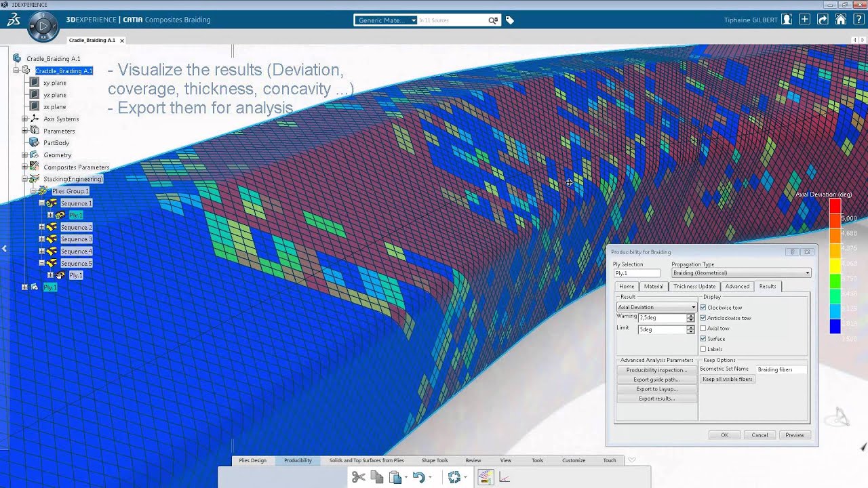868x488 pixels.
Task: Open the help question mark in top bar
Action: pyautogui.click(x=859, y=20)
